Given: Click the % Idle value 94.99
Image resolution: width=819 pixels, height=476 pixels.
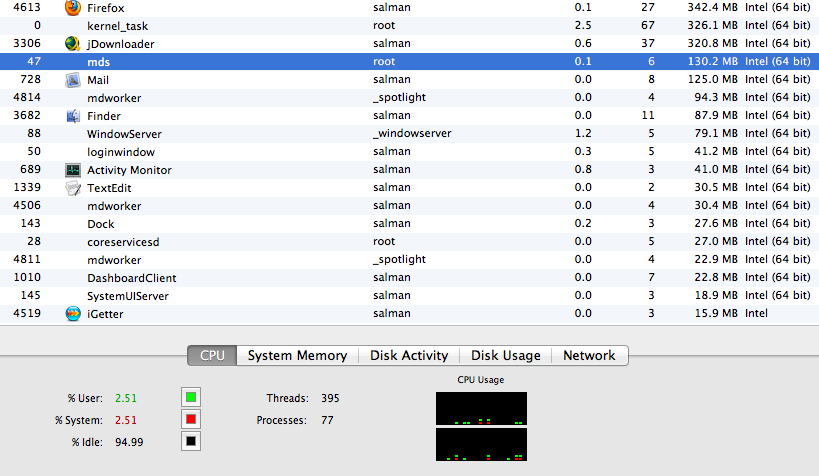Looking at the screenshot, I should click(x=129, y=442).
